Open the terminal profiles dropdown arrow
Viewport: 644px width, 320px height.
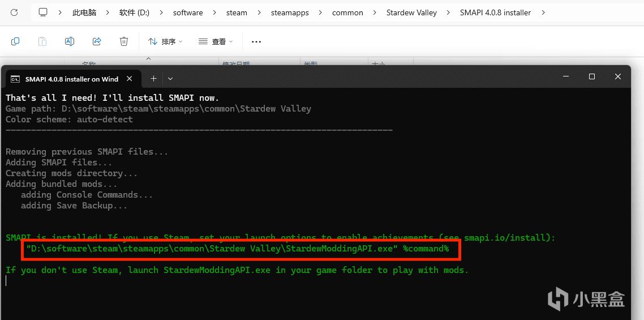(x=170, y=79)
